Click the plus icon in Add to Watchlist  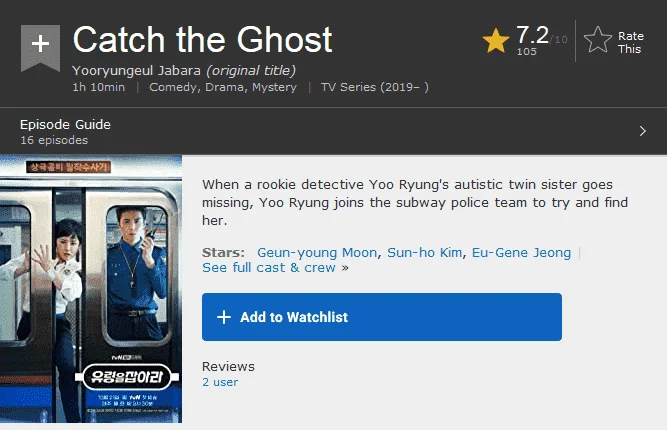(224, 317)
